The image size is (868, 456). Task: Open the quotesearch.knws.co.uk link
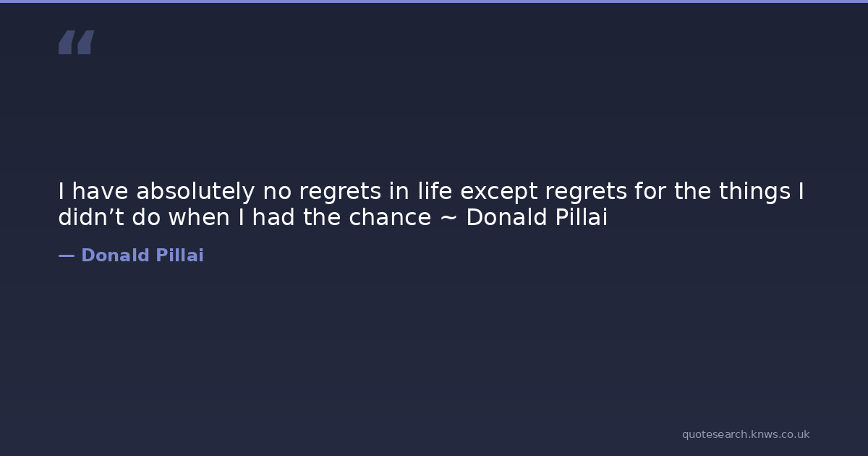(745, 434)
